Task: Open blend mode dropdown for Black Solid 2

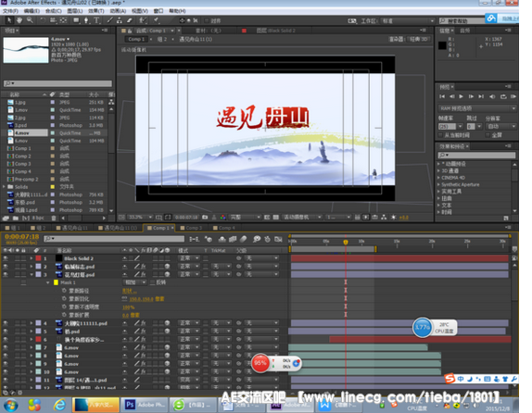Action: pos(189,258)
